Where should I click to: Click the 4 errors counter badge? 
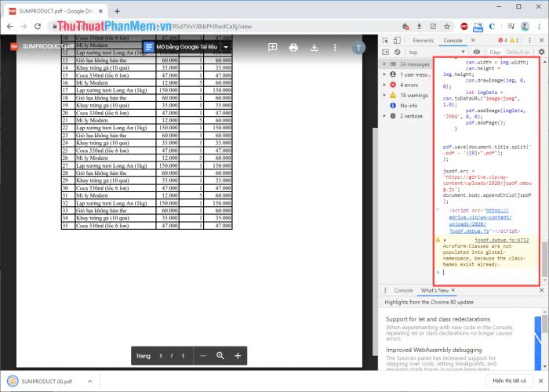tap(503, 40)
